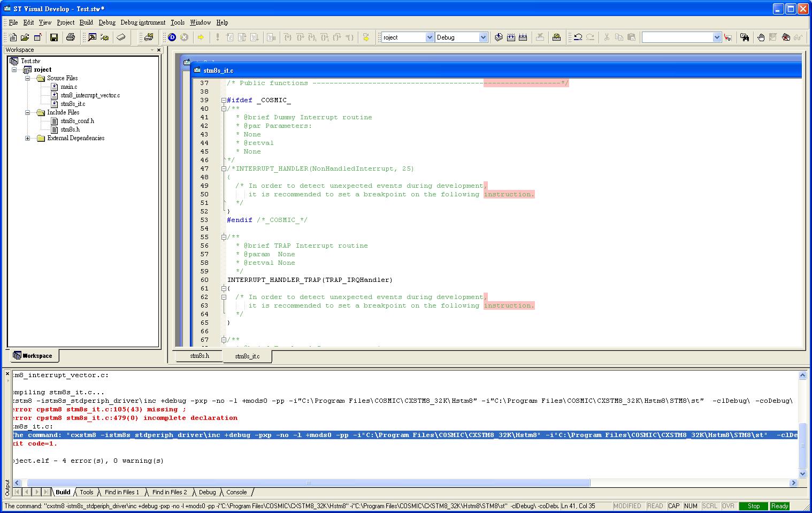The height and width of the screenshot is (513, 812).
Task: Select the Find in Files 2 tab
Action: [170, 492]
